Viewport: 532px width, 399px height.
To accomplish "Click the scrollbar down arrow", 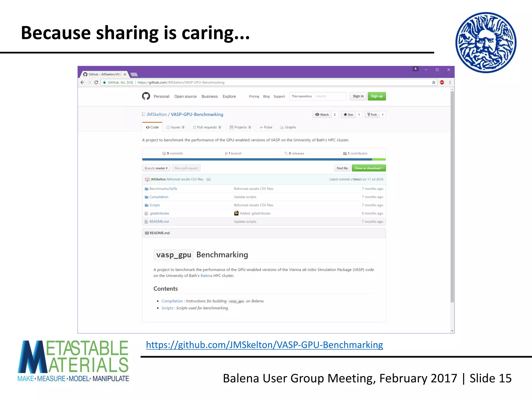I will 452,331.
